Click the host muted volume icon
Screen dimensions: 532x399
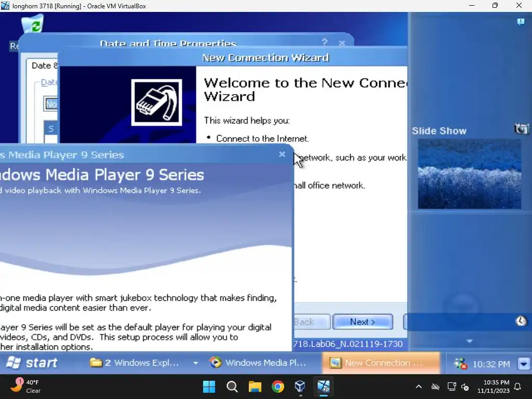pos(465,387)
